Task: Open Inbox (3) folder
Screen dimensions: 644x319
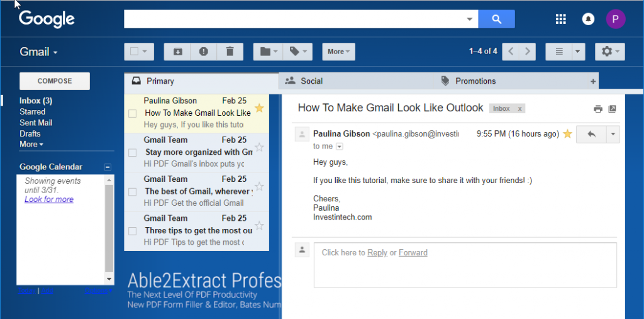Action: (36, 101)
